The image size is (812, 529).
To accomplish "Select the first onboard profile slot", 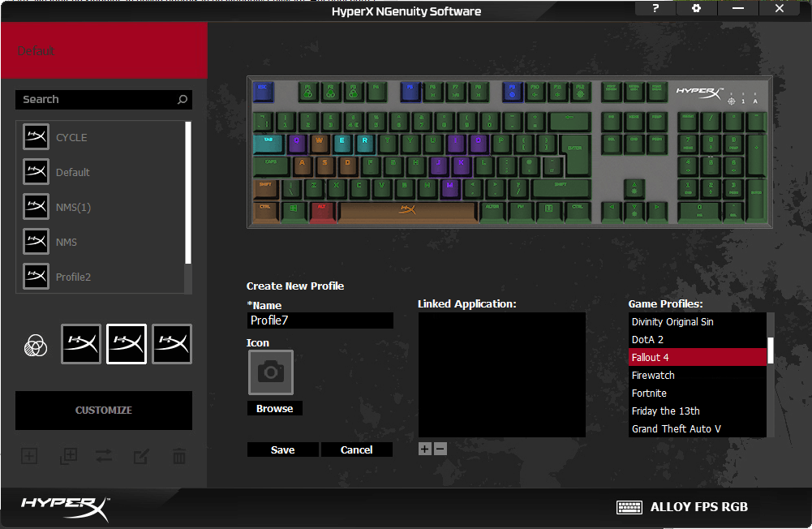I will 81,344.
